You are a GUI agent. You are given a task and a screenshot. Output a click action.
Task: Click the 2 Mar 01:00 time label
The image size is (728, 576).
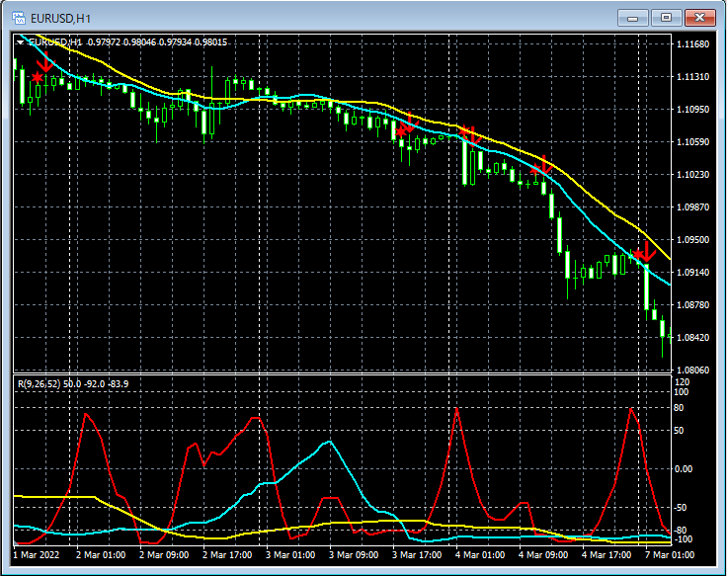101,555
